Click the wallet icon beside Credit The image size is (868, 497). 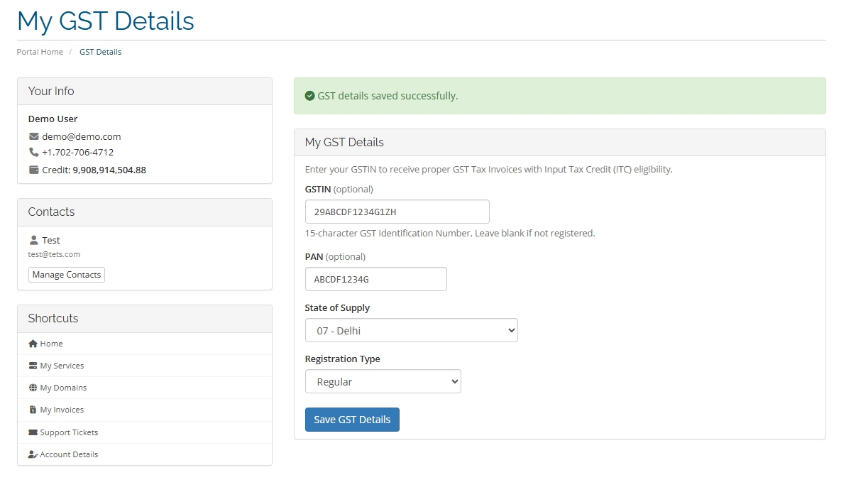pyautogui.click(x=33, y=170)
